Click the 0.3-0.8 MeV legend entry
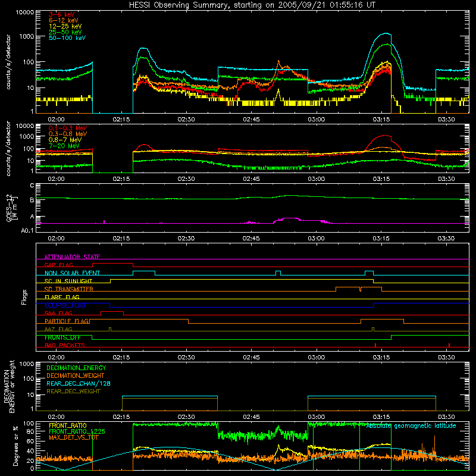Viewport: 476px width, 476px height. [x=68, y=134]
